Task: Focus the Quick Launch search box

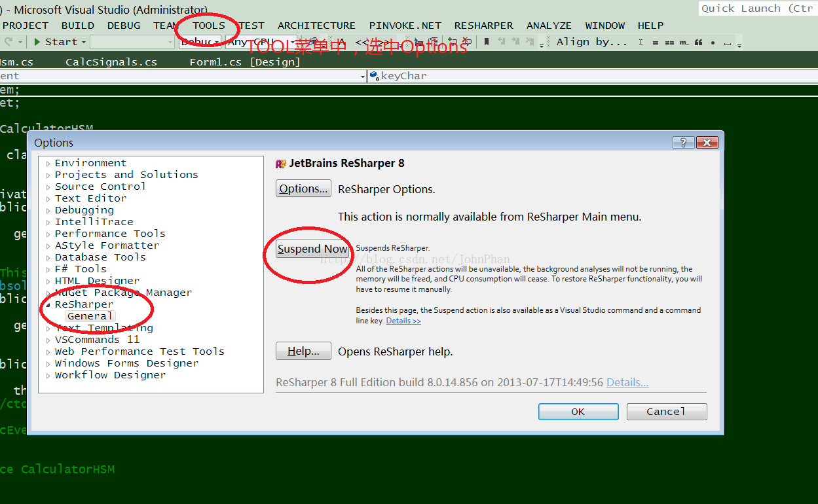Action: tap(758, 9)
